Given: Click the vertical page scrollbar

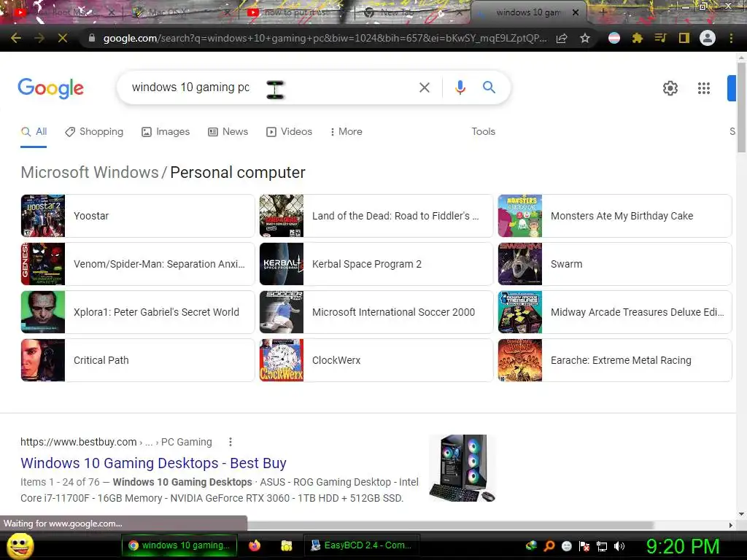Looking at the screenshot, I should 741,107.
